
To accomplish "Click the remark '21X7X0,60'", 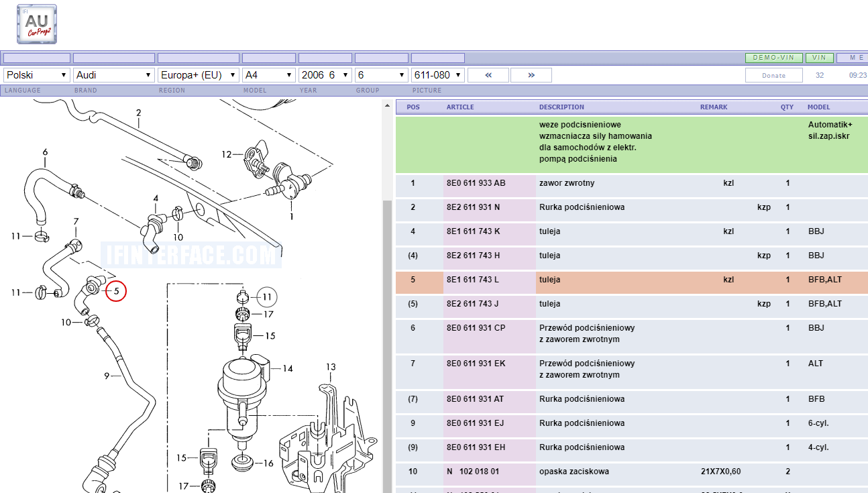I will (720, 472).
